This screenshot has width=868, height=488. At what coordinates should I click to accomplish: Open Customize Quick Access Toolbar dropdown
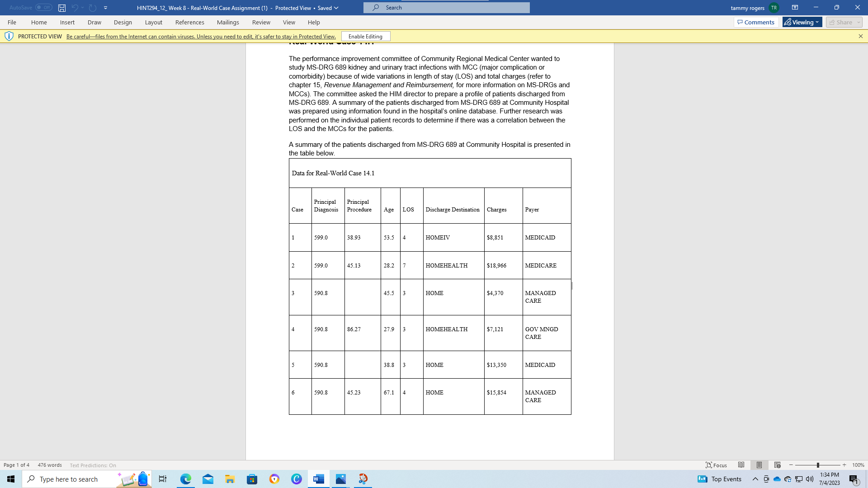point(105,8)
